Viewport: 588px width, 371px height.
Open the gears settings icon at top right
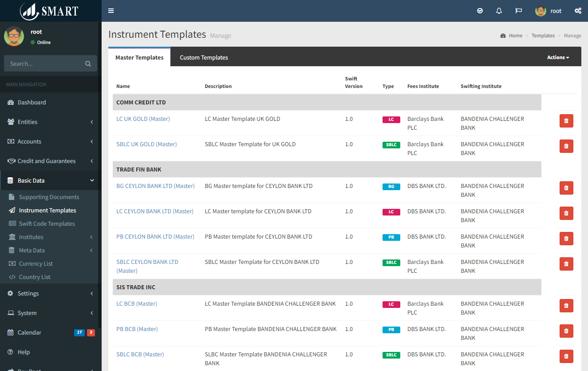[x=578, y=11]
